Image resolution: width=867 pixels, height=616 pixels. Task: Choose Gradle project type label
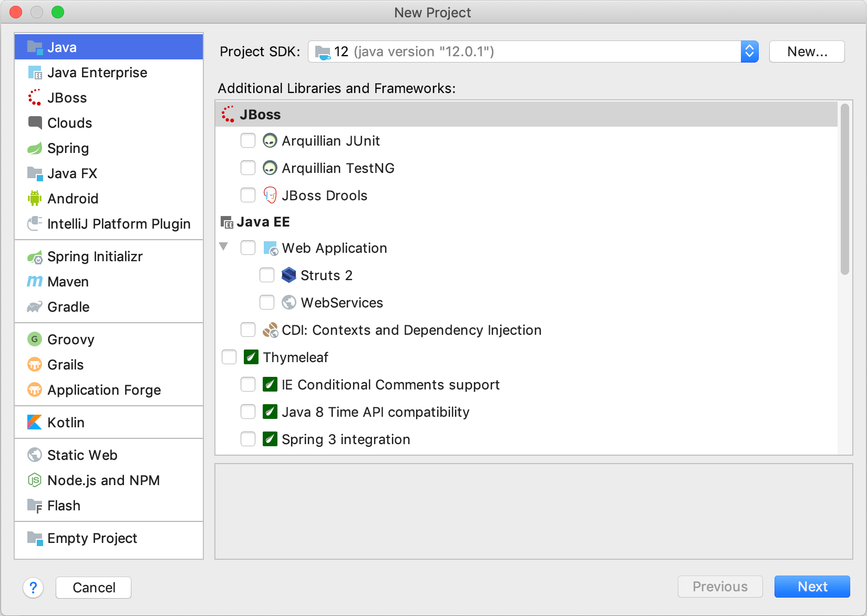coord(68,307)
